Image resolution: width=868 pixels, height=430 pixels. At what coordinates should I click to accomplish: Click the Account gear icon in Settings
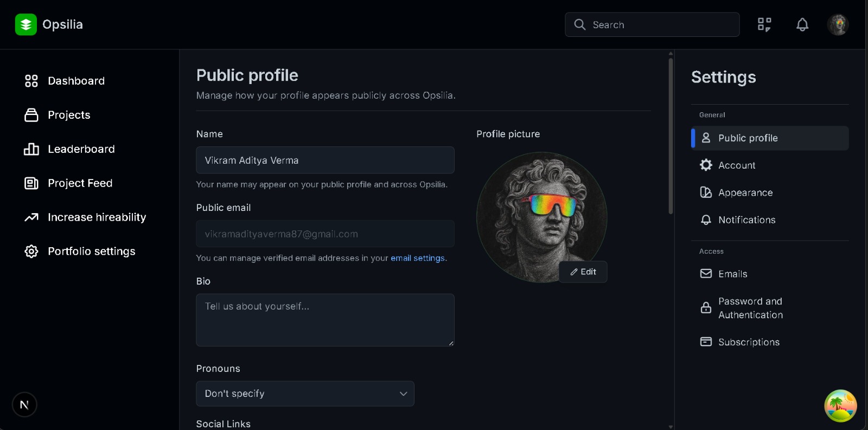coord(706,165)
